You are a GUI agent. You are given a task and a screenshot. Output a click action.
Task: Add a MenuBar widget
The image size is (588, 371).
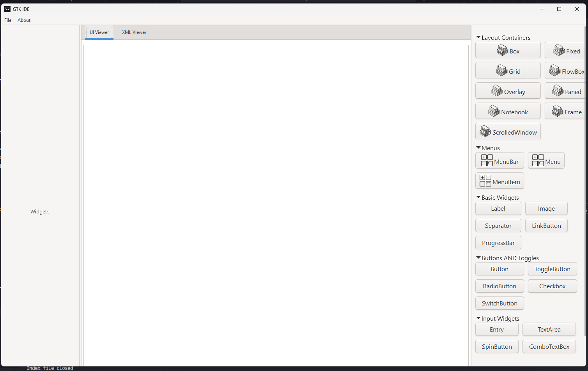[499, 160]
